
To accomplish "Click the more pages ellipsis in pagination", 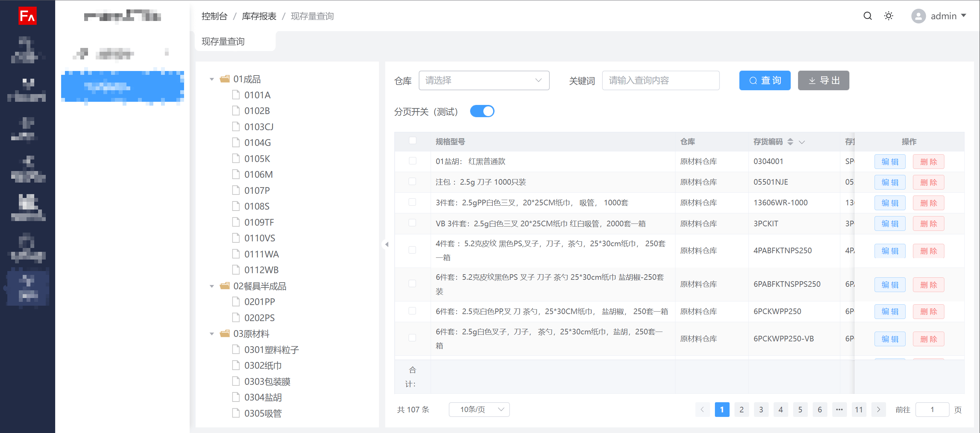I will [x=839, y=409].
